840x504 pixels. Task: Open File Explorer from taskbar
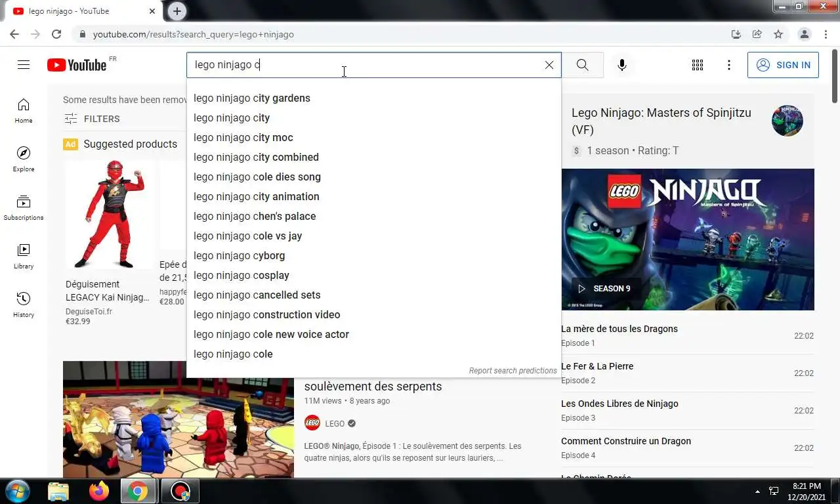pos(58,491)
